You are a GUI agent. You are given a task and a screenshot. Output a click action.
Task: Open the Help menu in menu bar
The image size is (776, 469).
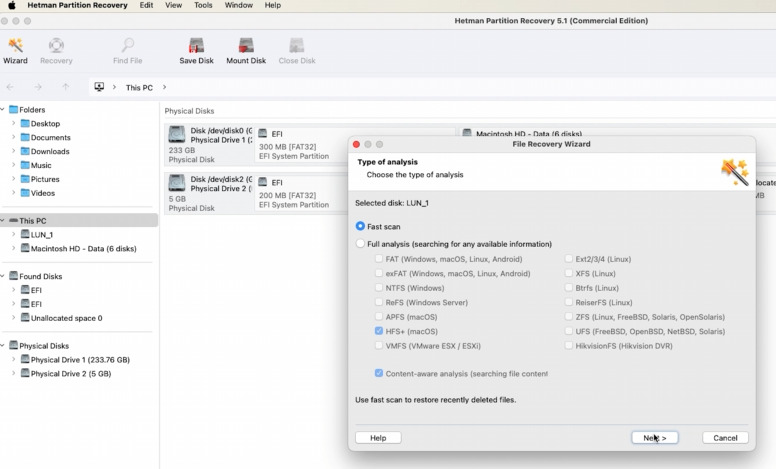coord(273,5)
